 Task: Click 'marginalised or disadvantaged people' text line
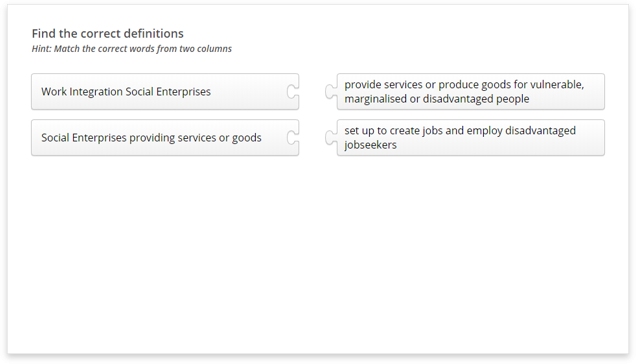(437, 99)
